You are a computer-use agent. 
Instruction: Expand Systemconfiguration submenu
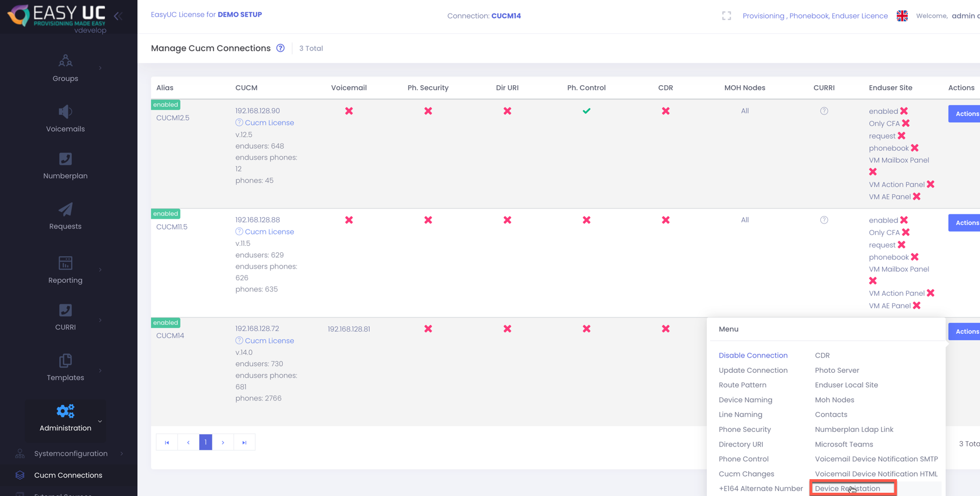coord(122,454)
